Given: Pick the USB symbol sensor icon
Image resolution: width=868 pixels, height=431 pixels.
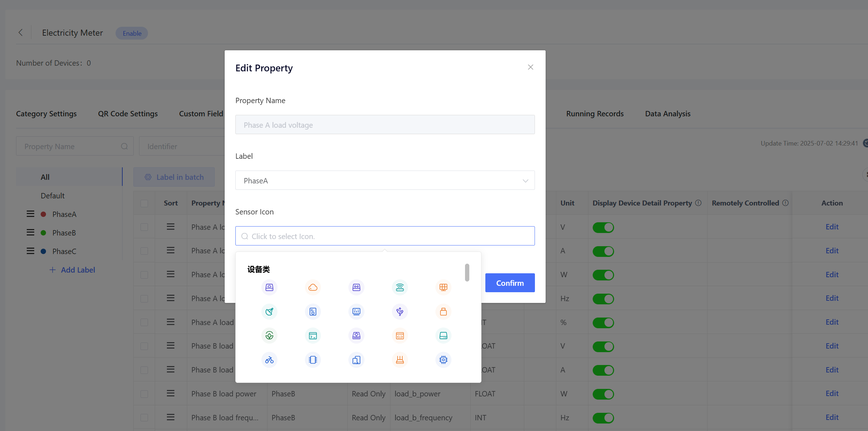Looking at the screenshot, I should [x=400, y=311].
